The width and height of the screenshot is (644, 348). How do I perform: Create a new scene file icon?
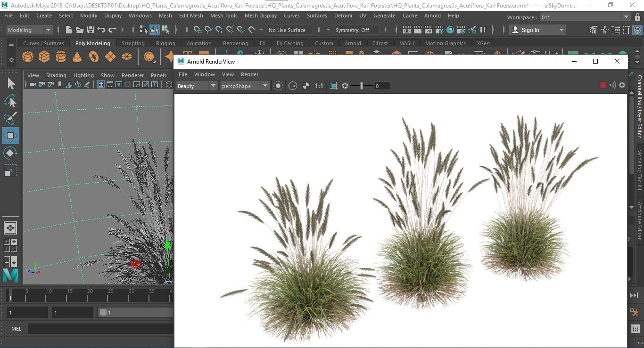[69, 30]
